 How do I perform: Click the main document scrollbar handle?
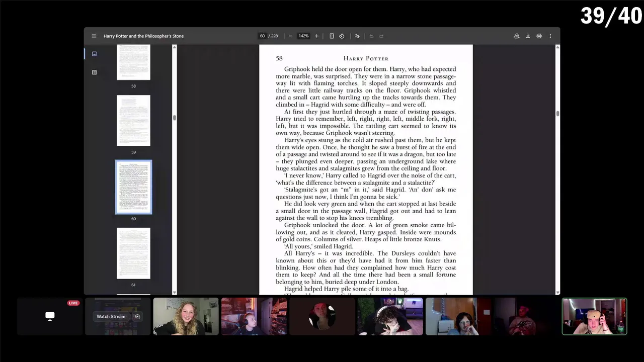(557, 114)
